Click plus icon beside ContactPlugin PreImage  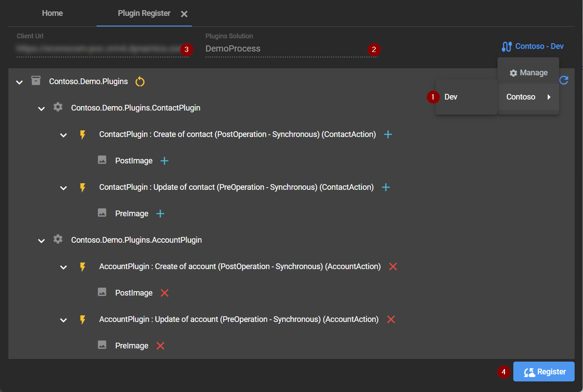(161, 214)
